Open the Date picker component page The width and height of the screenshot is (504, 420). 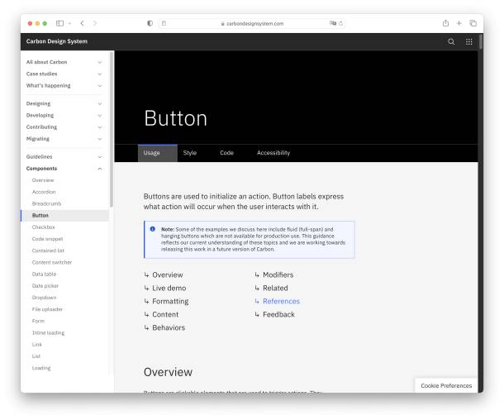tap(45, 286)
